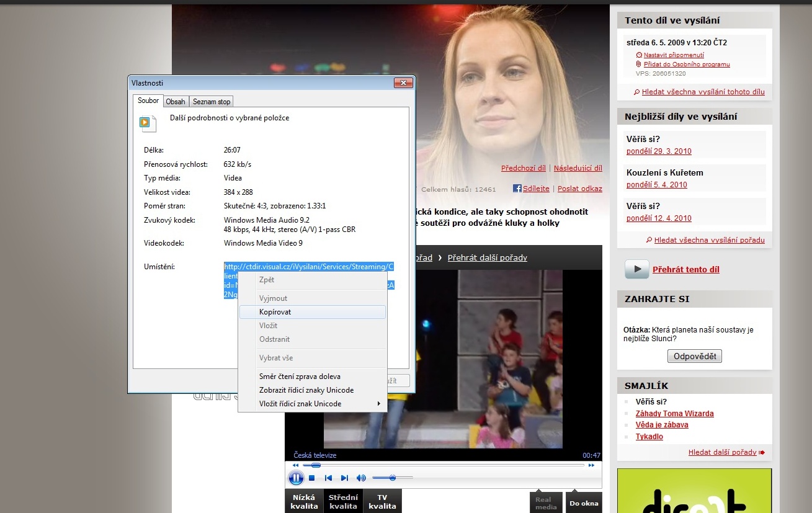Click the previous track icon

(x=328, y=478)
